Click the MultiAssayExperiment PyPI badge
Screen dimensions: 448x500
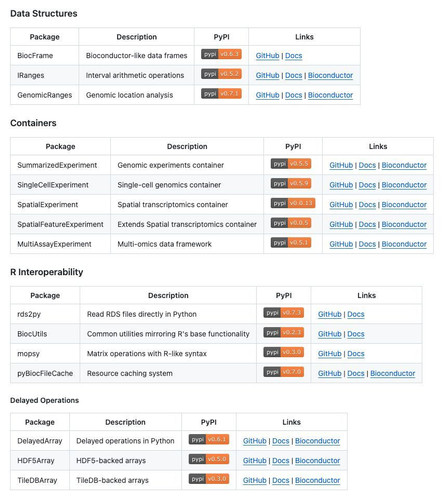(291, 242)
